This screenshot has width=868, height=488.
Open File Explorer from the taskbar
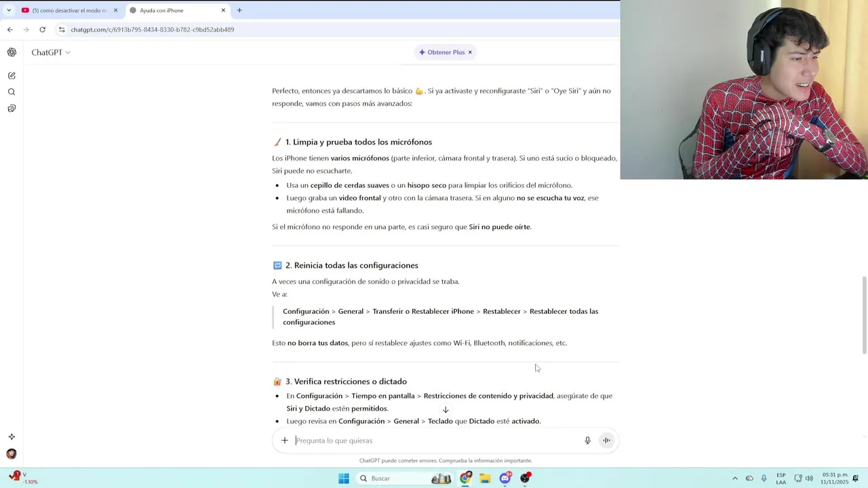pos(485,479)
